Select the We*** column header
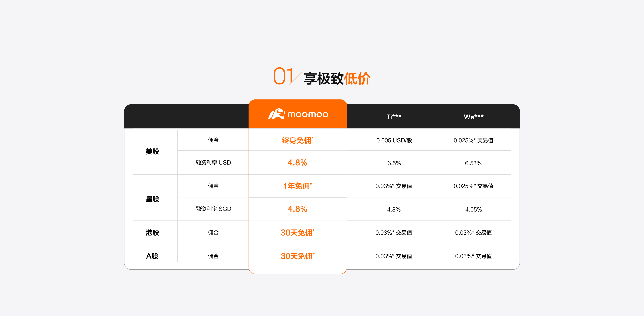The image size is (644, 316). [x=473, y=117]
